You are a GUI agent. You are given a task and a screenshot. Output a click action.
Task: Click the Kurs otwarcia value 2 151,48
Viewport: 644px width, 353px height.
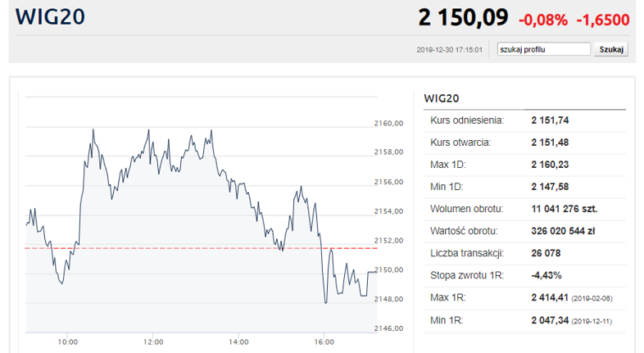click(x=550, y=143)
